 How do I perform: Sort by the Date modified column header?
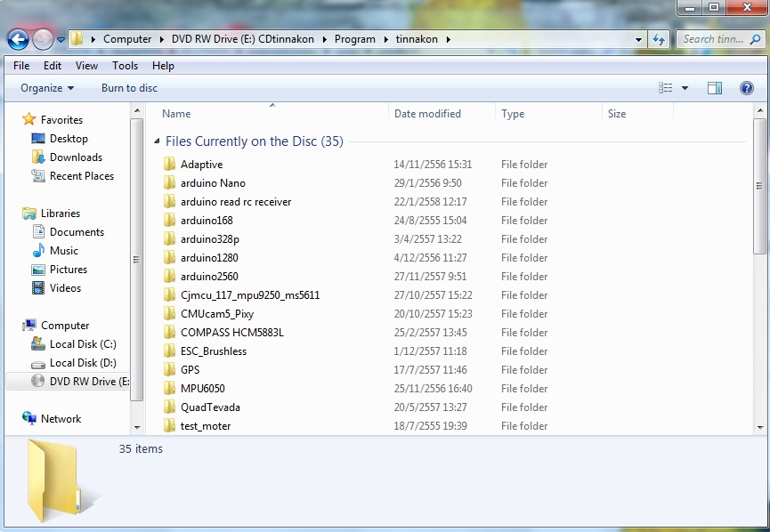click(427, 114)
